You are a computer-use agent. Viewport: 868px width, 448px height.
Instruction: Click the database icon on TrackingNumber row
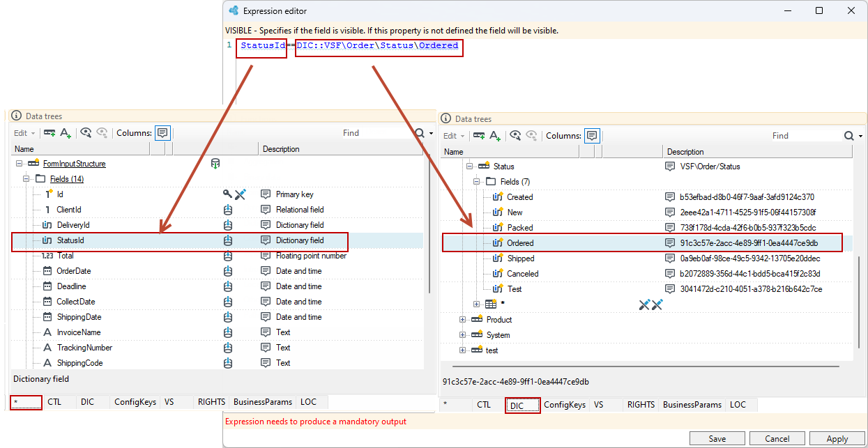point(227,348)
